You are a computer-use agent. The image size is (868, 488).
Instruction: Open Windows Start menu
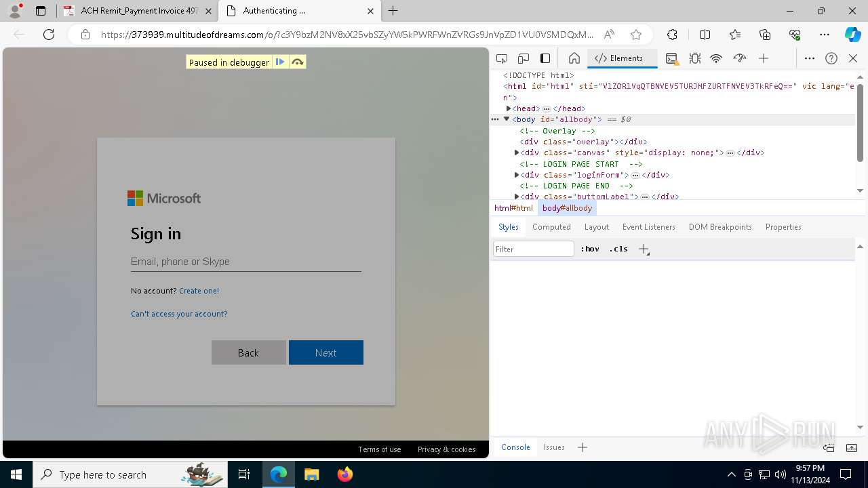click(x=16, y=474)
